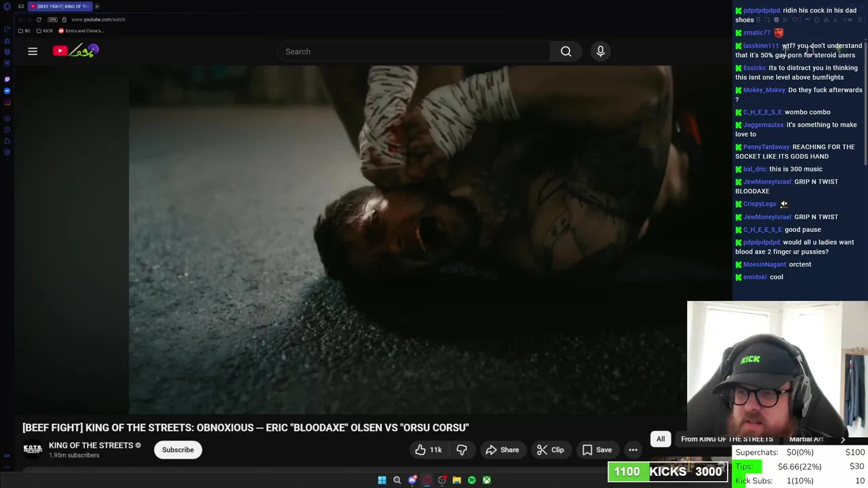Open Discord from the taskbar
868x488 pixels.
(x=412, y=480)
